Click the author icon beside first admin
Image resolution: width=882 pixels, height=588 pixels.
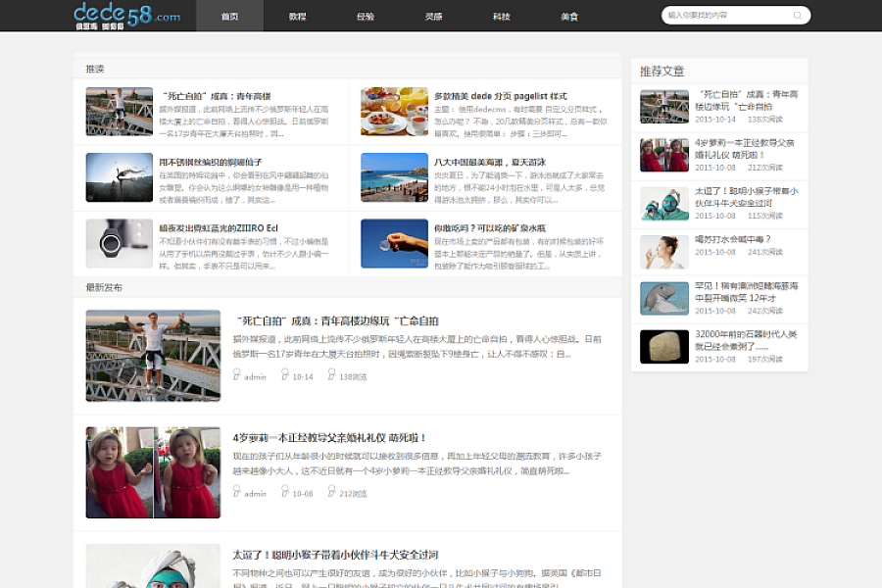(237, 374)
